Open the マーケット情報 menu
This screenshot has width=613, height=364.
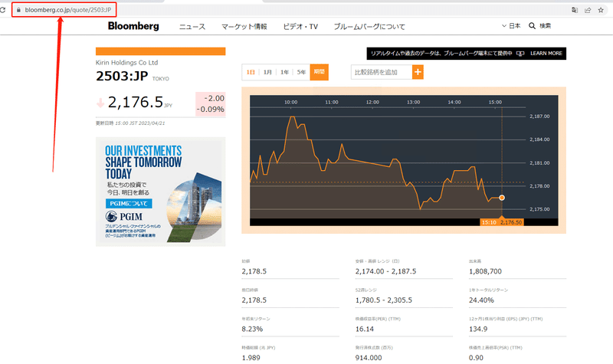pyautogui.click(x=244, y=27)
